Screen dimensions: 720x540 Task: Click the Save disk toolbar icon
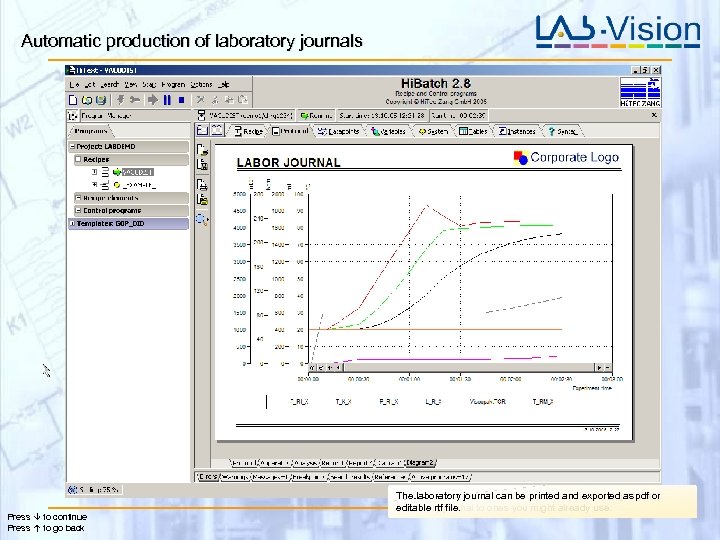click(101, 100)
